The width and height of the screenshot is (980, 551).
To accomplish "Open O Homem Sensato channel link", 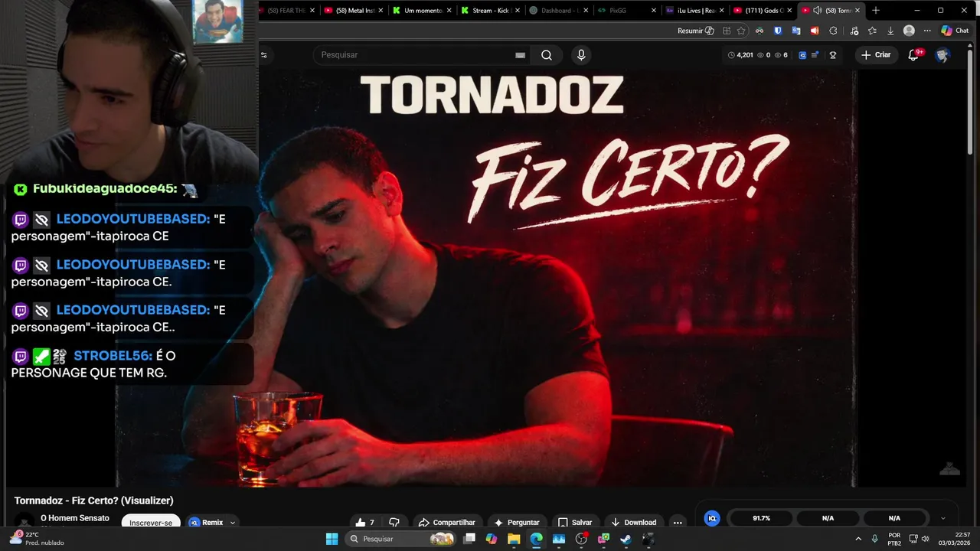I will pos(75,518).
